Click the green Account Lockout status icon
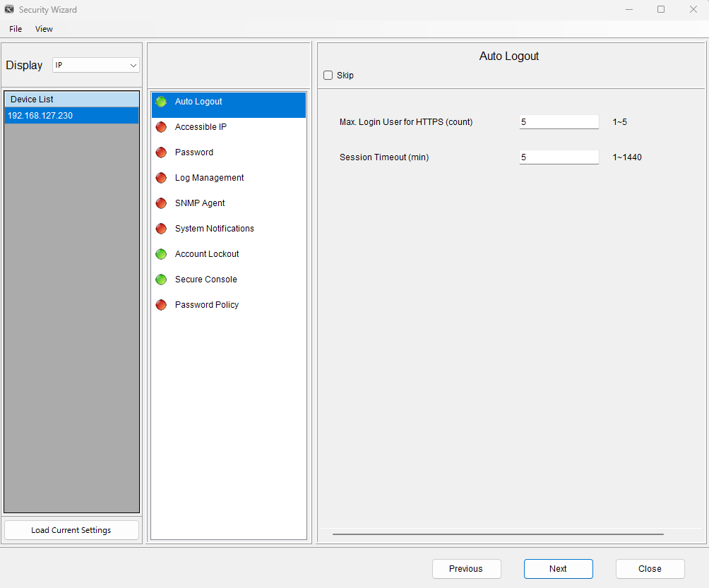The width and height of the screenshot is (709, 588). tap(161, 254)
